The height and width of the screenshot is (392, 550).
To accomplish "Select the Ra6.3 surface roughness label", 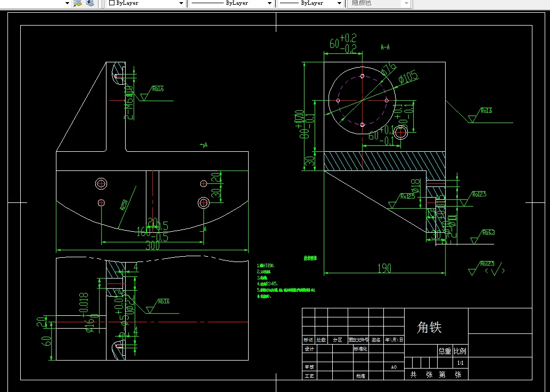I will click(488, 233).
